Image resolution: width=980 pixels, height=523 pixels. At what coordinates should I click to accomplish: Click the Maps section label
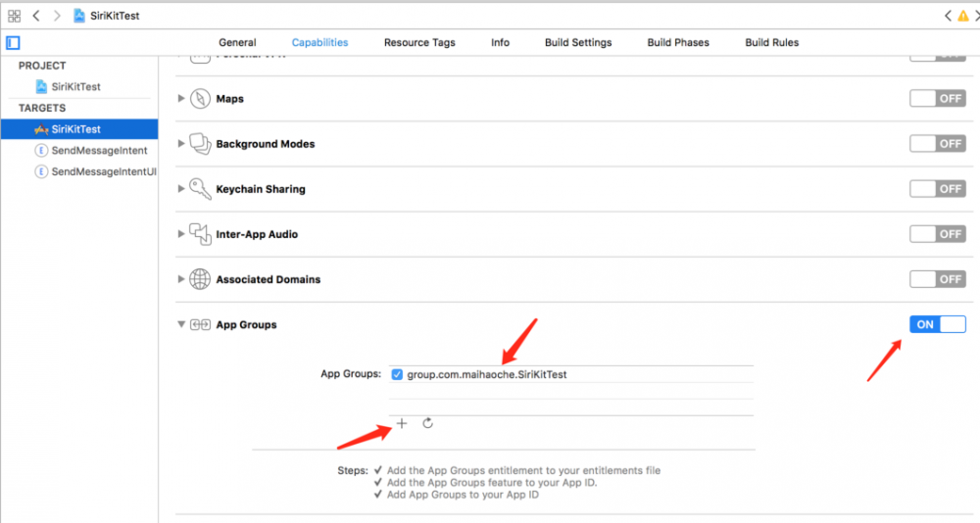[230, 99]
